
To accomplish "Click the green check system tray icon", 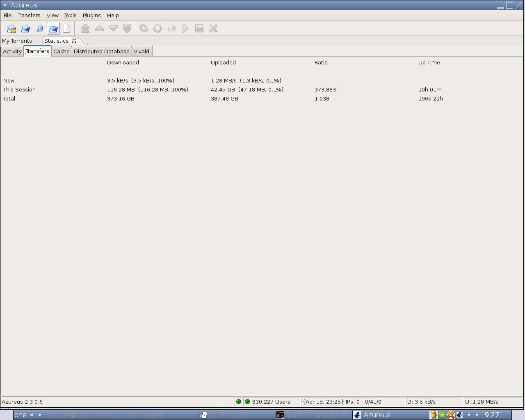I will pyautogui.click(x=442, y=415).
